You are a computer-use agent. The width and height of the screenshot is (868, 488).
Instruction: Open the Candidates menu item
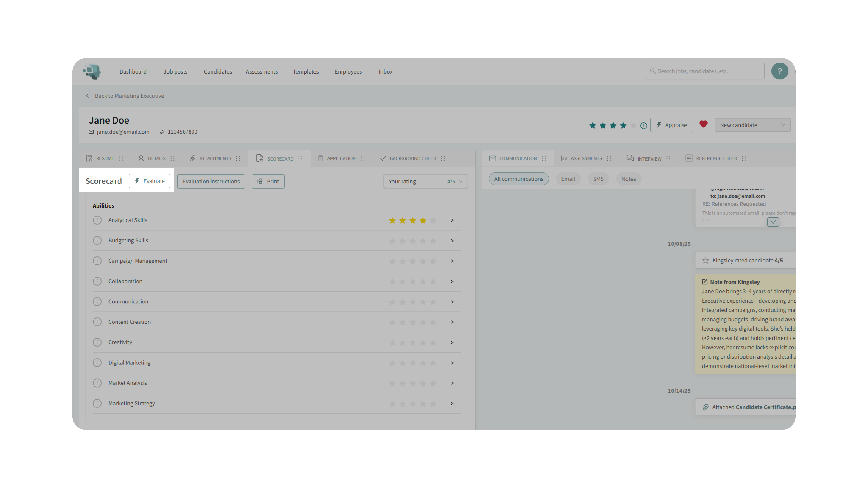pyautogui.click(x=218, y=71)
